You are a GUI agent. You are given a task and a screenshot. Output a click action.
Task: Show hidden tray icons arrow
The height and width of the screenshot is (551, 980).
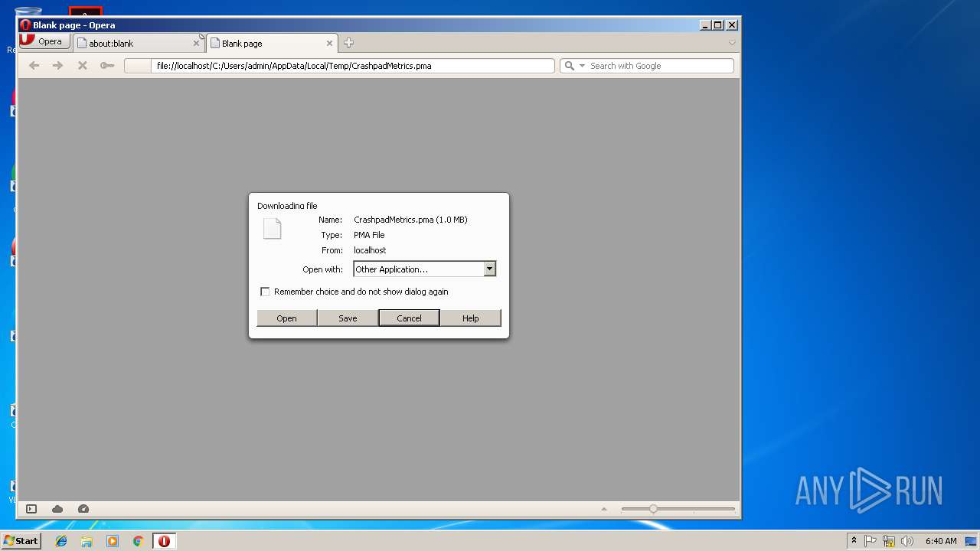[854, 541]
